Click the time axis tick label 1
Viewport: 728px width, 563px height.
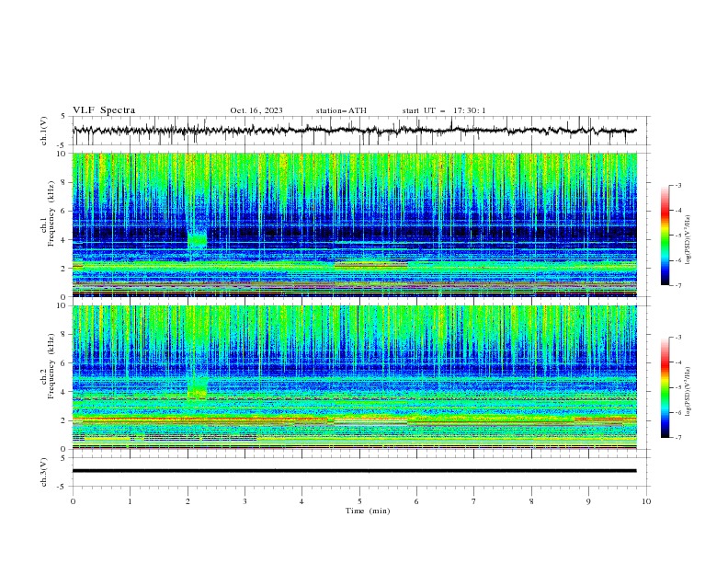pos(130,501)
